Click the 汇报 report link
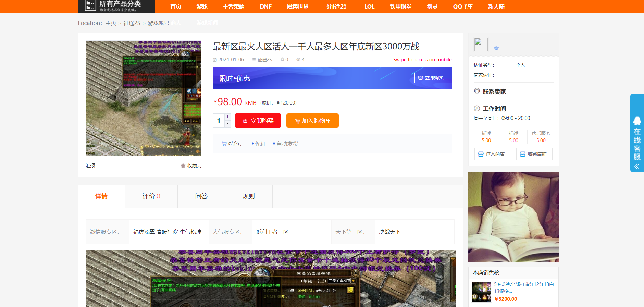The width and height of the screenshot is (644, 307). 90,165
